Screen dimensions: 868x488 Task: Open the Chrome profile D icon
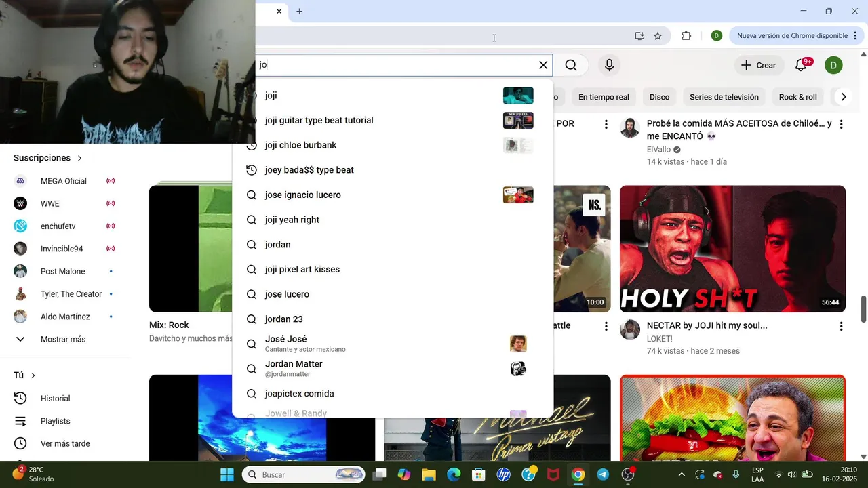pos(717,36)
